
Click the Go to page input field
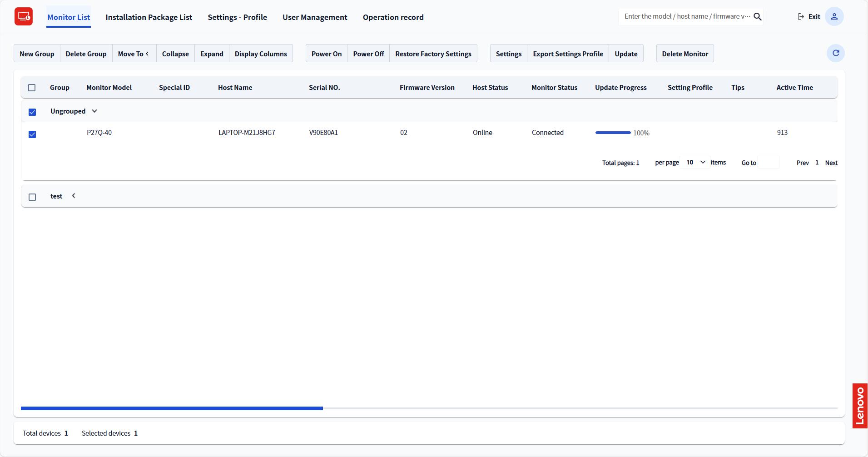769,163
